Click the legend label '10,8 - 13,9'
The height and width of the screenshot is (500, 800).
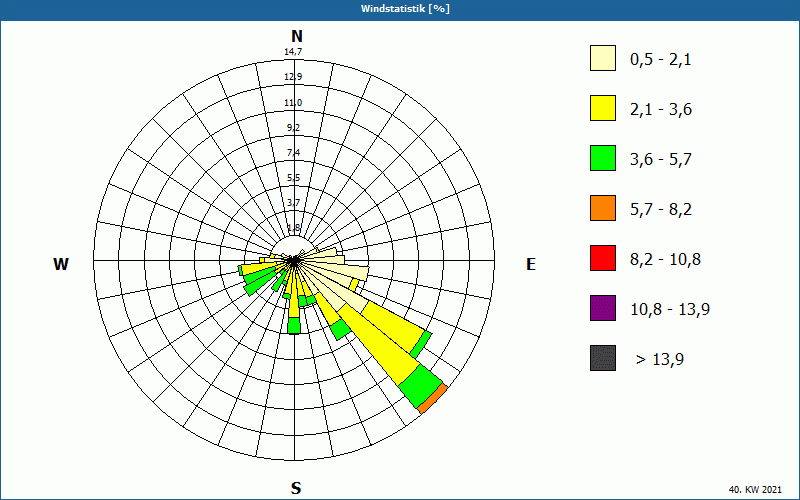coord(670,310)
